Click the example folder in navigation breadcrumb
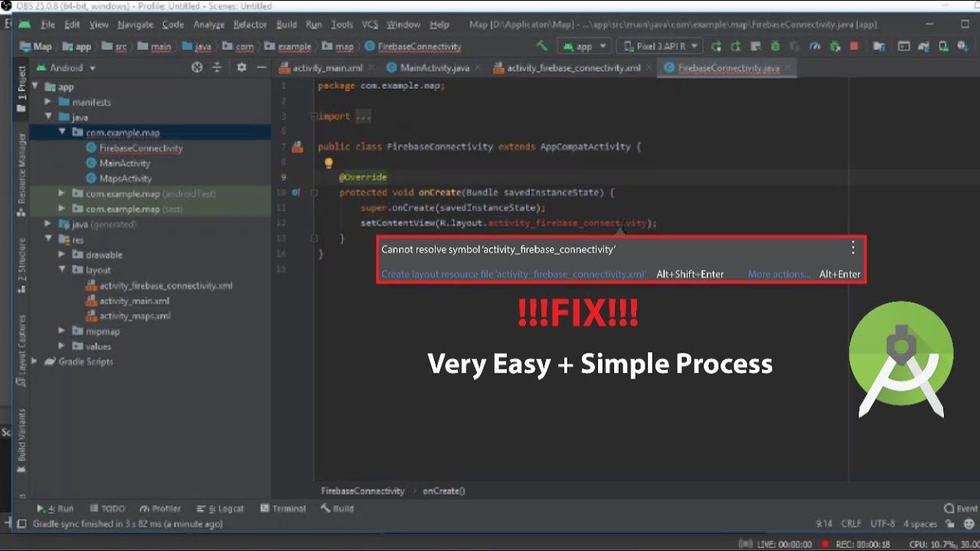The height and width of the screenshot is (551, 980). 286,47
